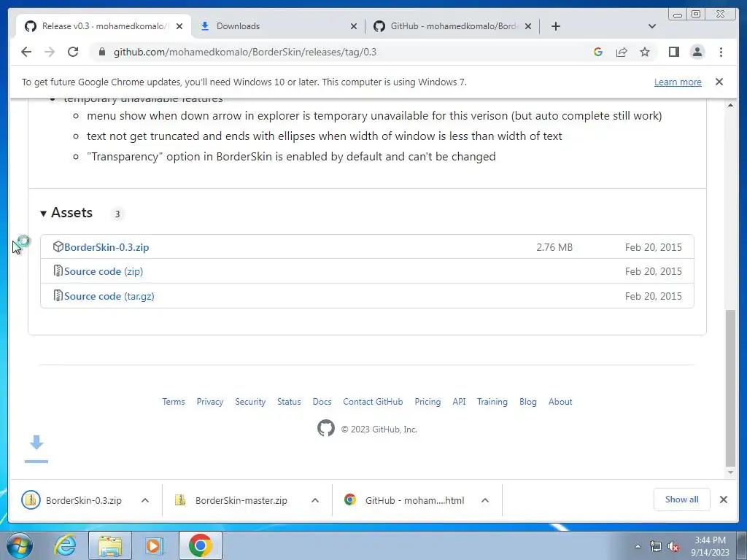Image resolution: width=747 pixels, height=560 pixels.
Task: Click the Source code (tar.gz) file icon
Action: (58, 296)
